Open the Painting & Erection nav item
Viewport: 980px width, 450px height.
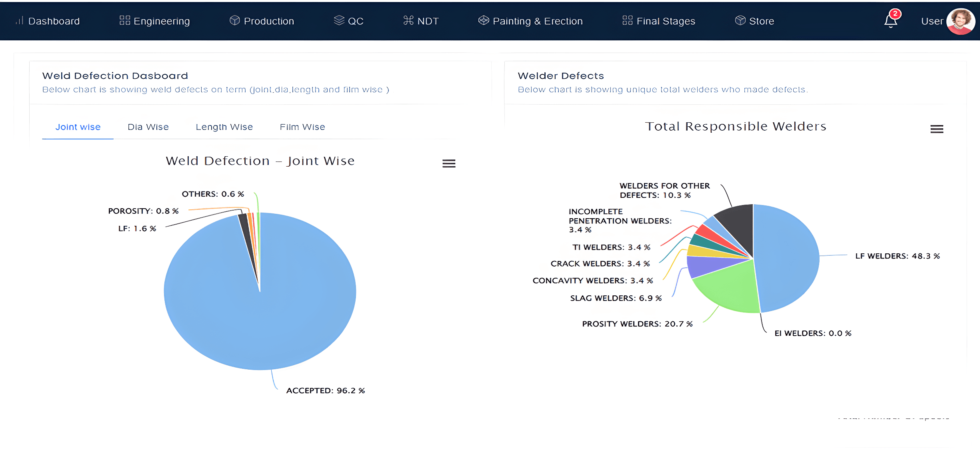531,21
